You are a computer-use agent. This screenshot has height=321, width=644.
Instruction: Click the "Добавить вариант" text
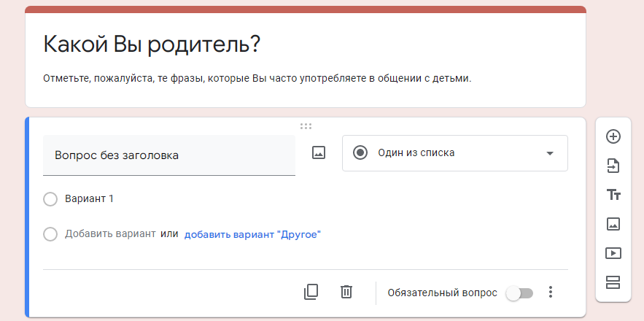pos(110,234)
